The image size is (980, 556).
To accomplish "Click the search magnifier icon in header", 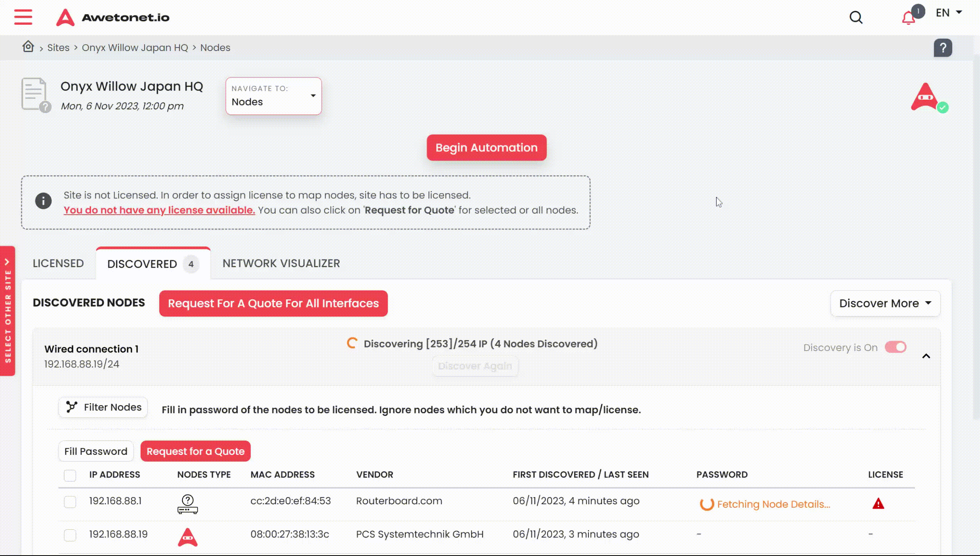I will pos(856,17).
